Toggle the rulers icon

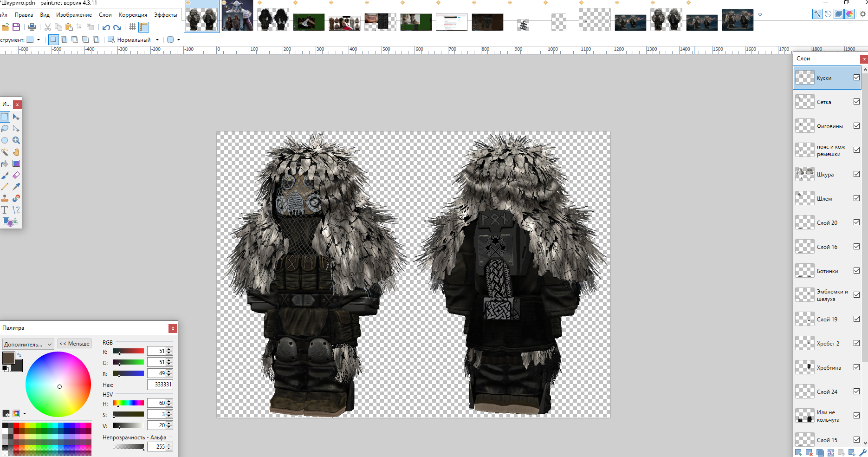pos(144,27)
